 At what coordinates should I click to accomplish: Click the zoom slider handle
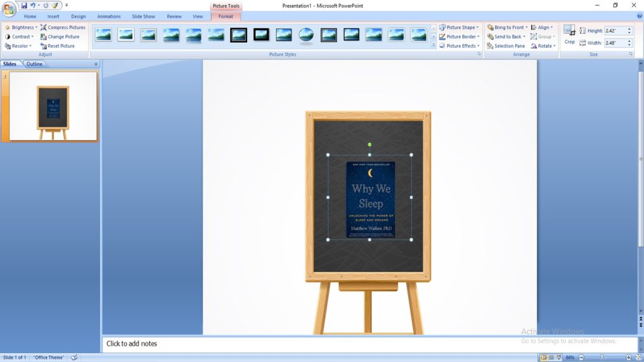(x=602, y=358)
